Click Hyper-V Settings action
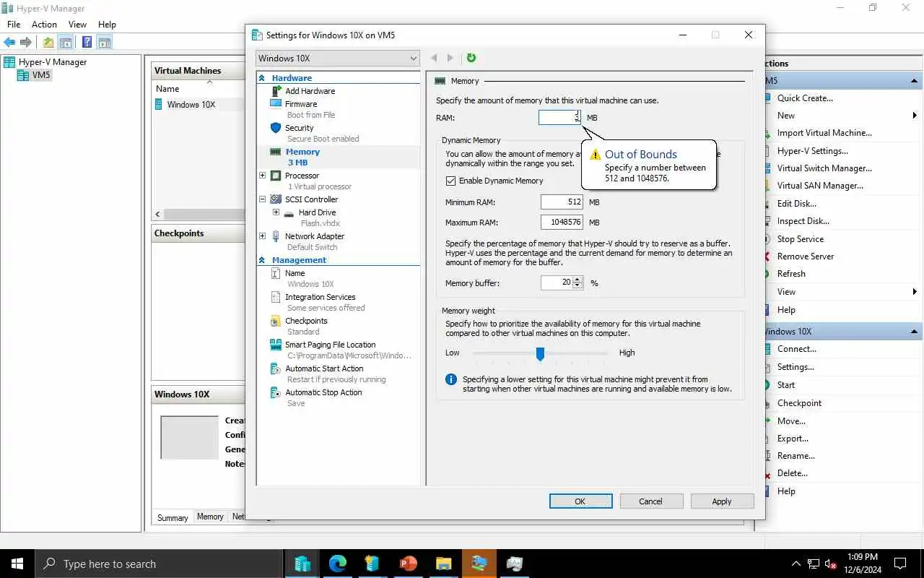The width and height of the screenshot is (924, 578). (813, 151)
